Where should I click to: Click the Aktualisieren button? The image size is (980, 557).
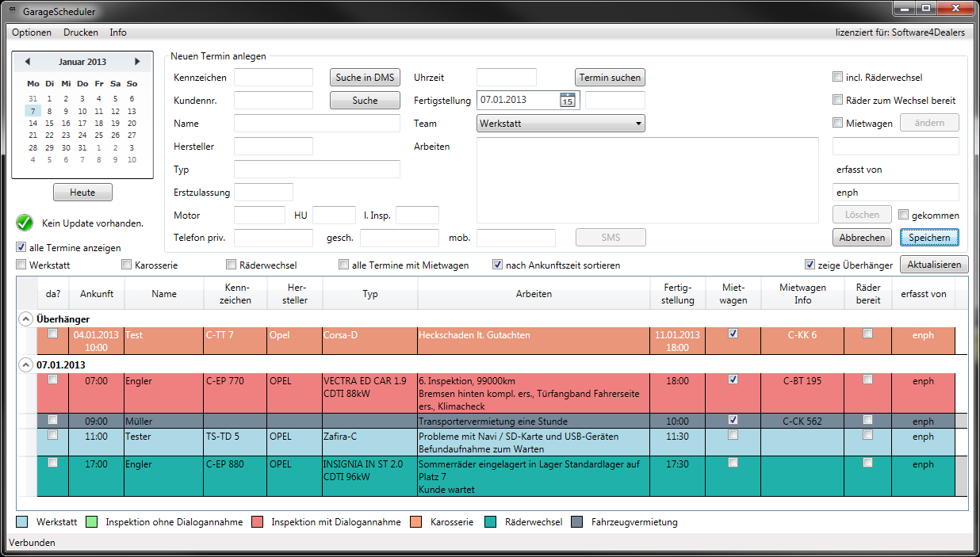pyautogui.click(x=934, y=265)
